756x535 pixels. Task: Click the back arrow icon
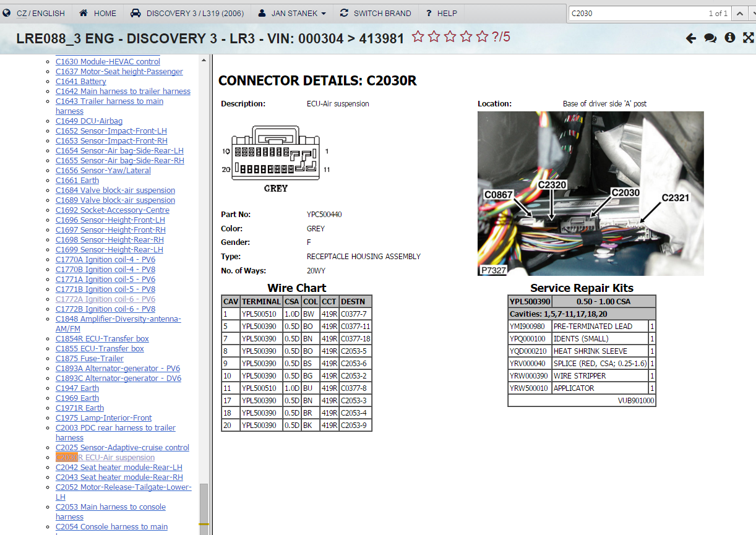[x=691, y=38]
